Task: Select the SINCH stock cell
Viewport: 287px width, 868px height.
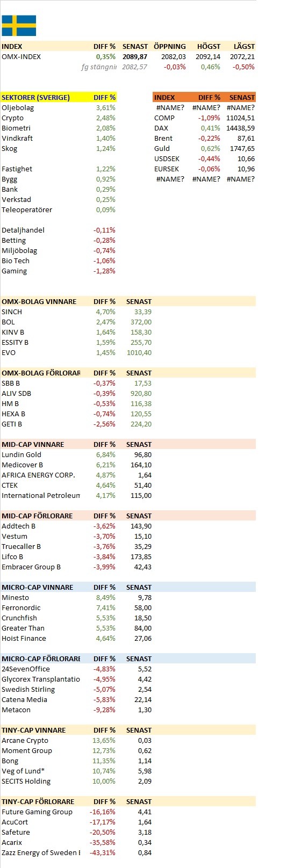Action: click(12, 312)
